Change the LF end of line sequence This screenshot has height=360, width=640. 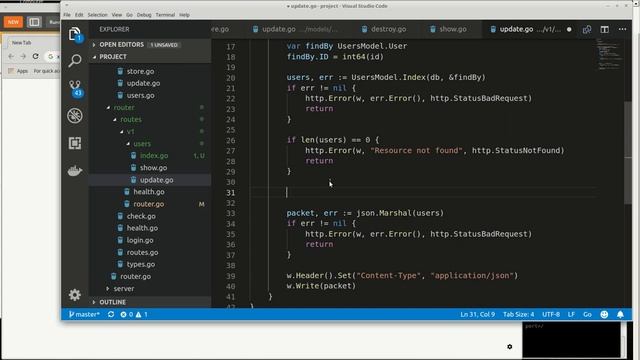tap(571, 314)
